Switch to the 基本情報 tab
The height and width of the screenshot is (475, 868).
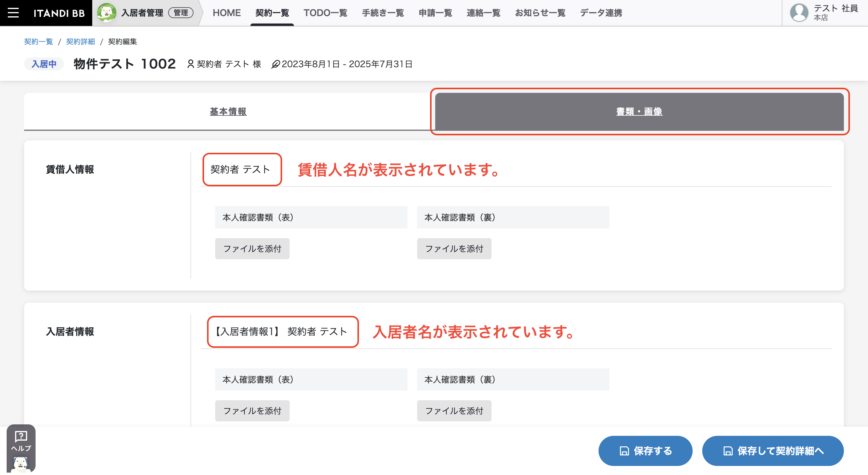tap(228, 112)
